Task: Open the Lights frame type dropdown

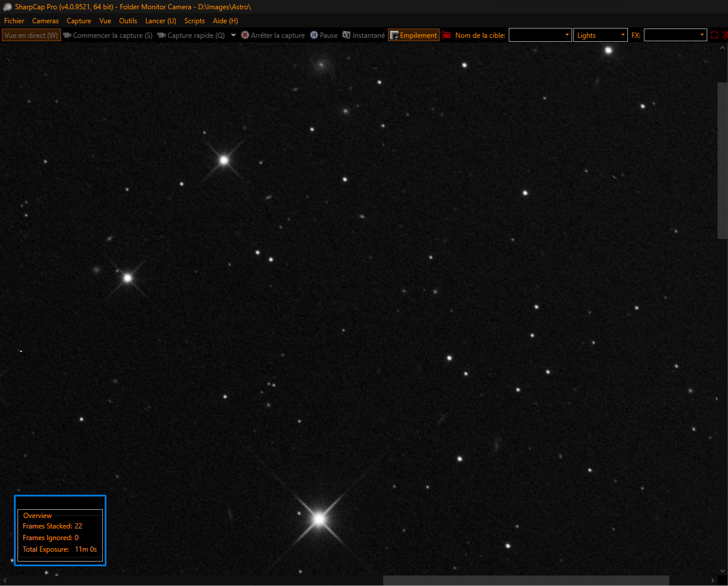Action: coord(600,35)
